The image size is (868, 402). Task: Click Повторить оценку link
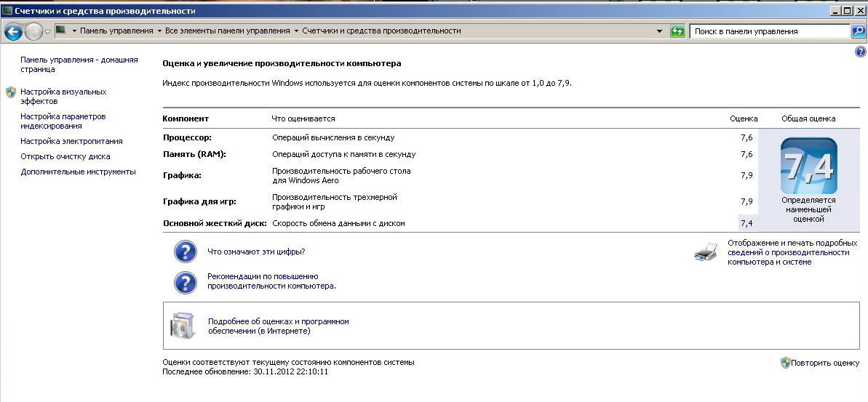tap(825, 363)
